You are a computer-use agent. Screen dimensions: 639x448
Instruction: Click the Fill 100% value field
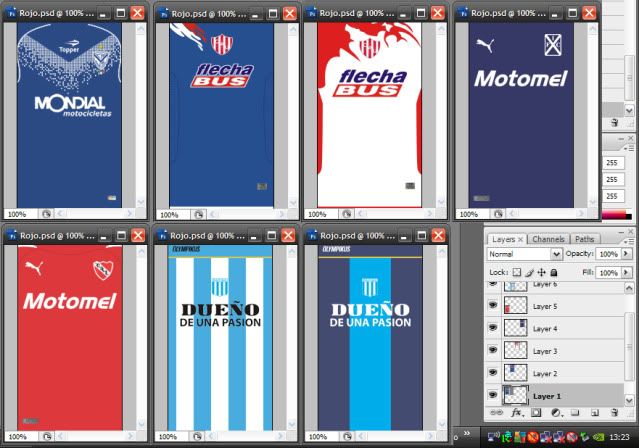608,272
